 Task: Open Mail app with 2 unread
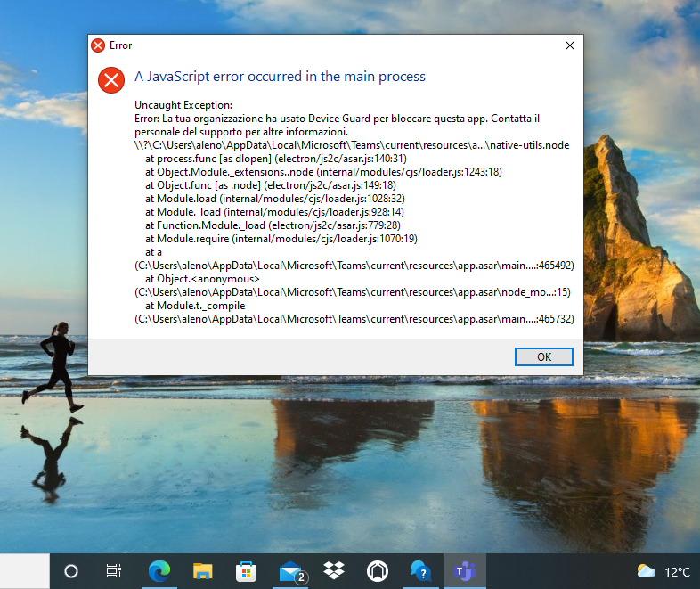click(x=292, y=572)
